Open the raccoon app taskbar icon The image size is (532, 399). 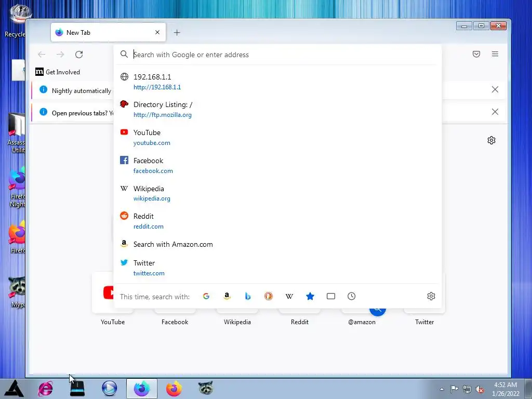[206, 389]
